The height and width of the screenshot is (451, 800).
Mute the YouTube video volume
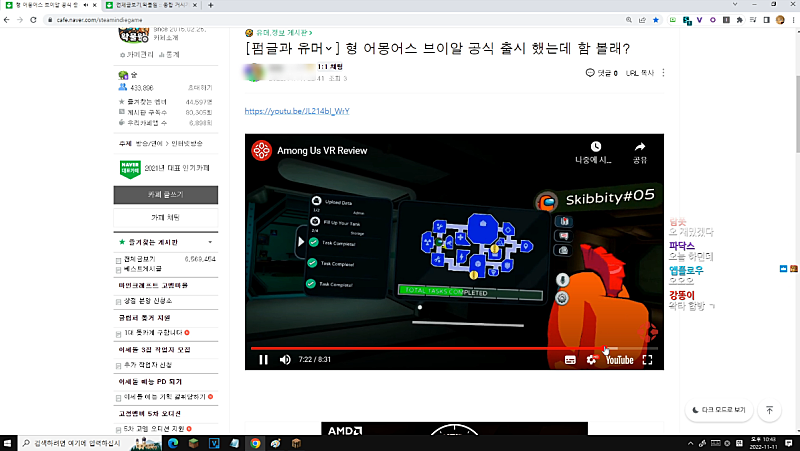click(285, 360)
